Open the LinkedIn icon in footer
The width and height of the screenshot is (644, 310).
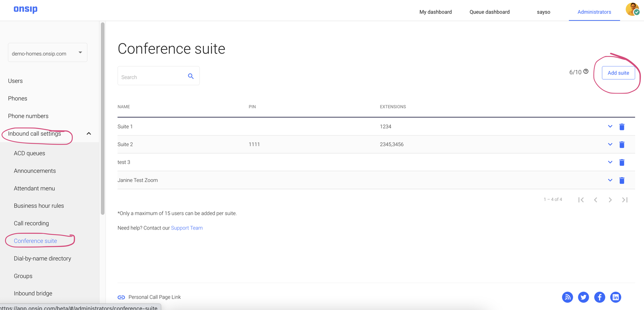click(x=615, y=297)
